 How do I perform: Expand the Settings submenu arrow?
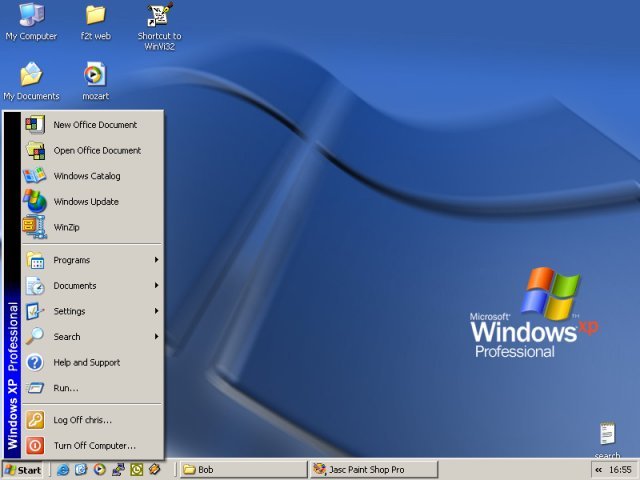point(156,311)
